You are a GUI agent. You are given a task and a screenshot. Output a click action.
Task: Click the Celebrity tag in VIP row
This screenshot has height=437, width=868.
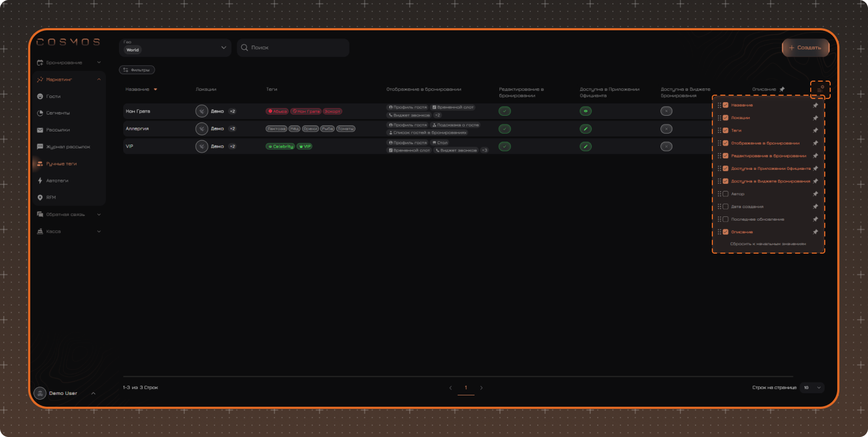(281, 147)
